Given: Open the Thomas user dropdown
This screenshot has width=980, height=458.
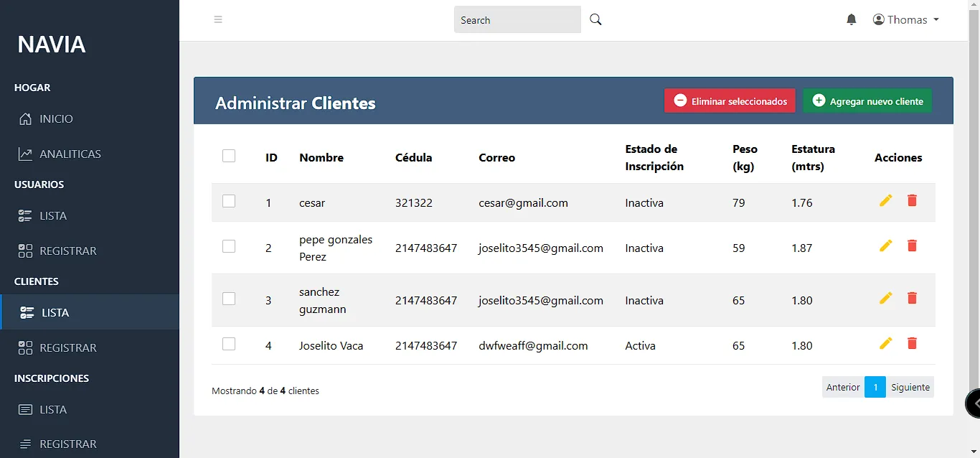Looking at the screenshot, I should click(x=906, y=20).
